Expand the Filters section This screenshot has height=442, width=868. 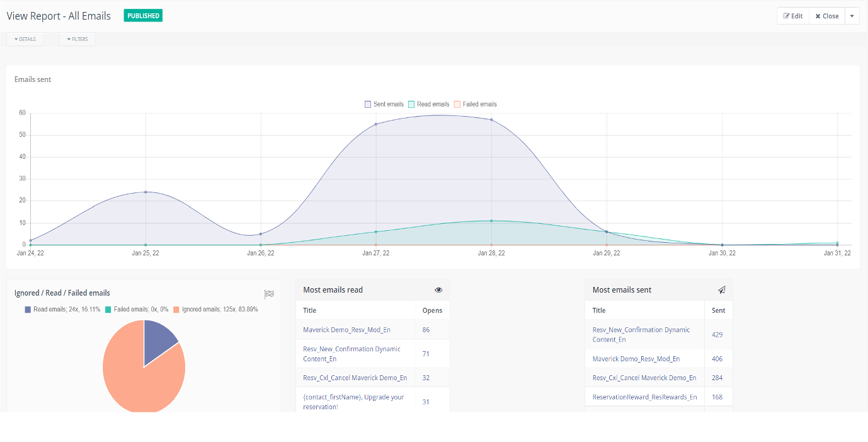click(77, 39)
